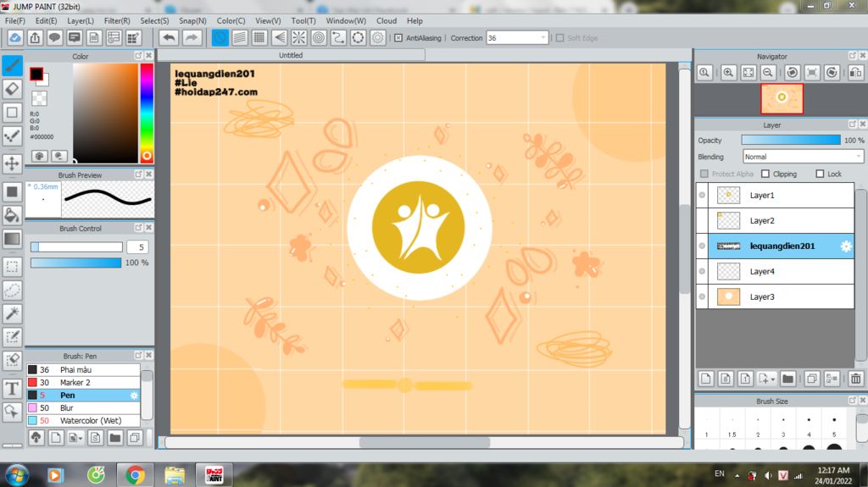
Task: Open the Filter menu
Action: point(117,20)
